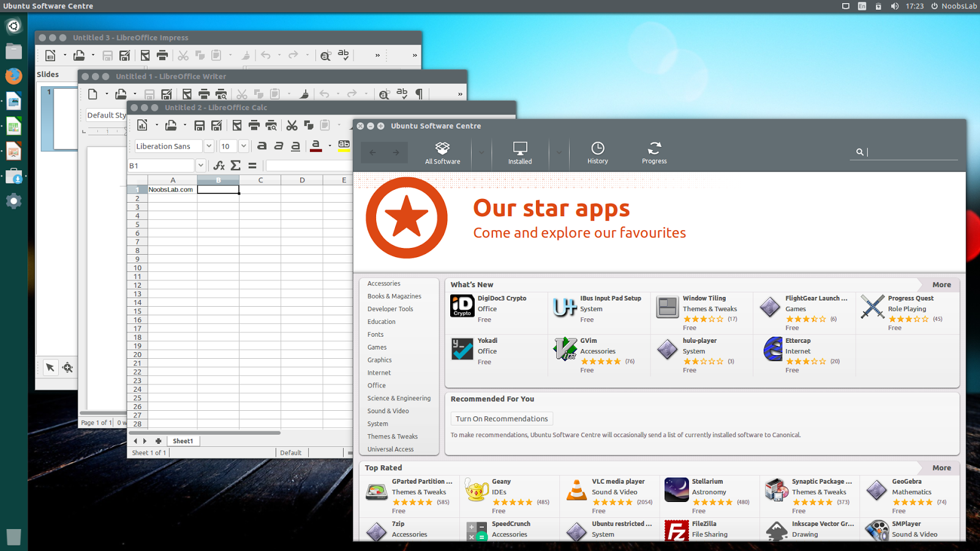Viewport: 980px width, 551px height.
Task: Expand Writer toolbar overflow chevron
Action: pyautogui.click(x=460, y=94)
